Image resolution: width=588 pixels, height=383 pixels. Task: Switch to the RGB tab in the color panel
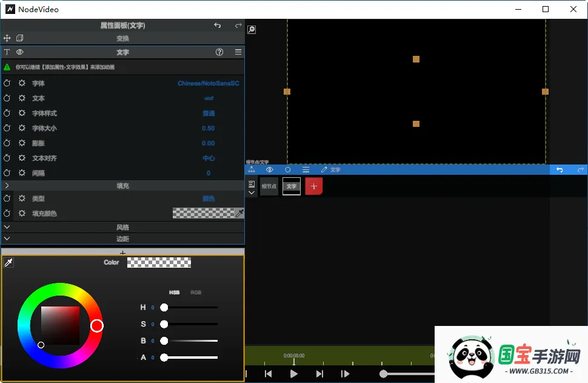point(195,292)
